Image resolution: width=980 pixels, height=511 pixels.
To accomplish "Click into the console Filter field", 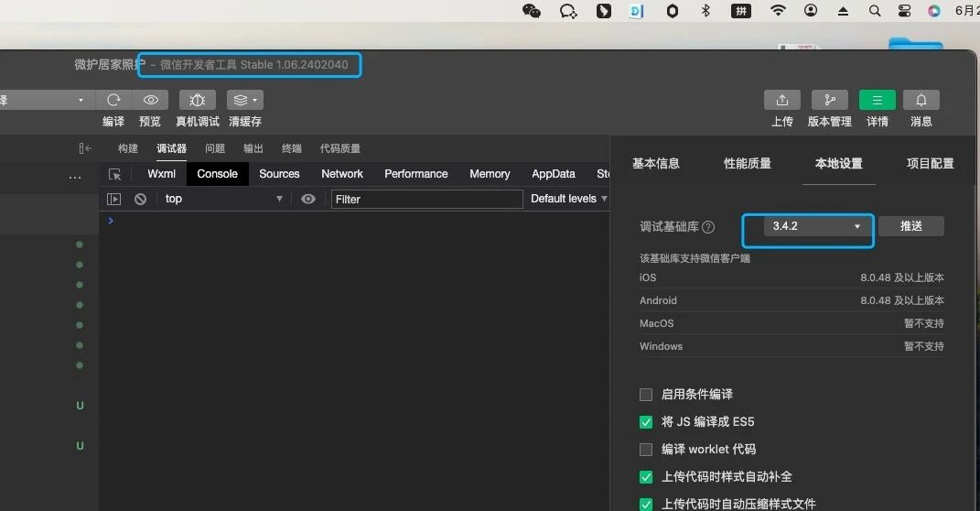I will pyautogui.click(x=427, y=199).
